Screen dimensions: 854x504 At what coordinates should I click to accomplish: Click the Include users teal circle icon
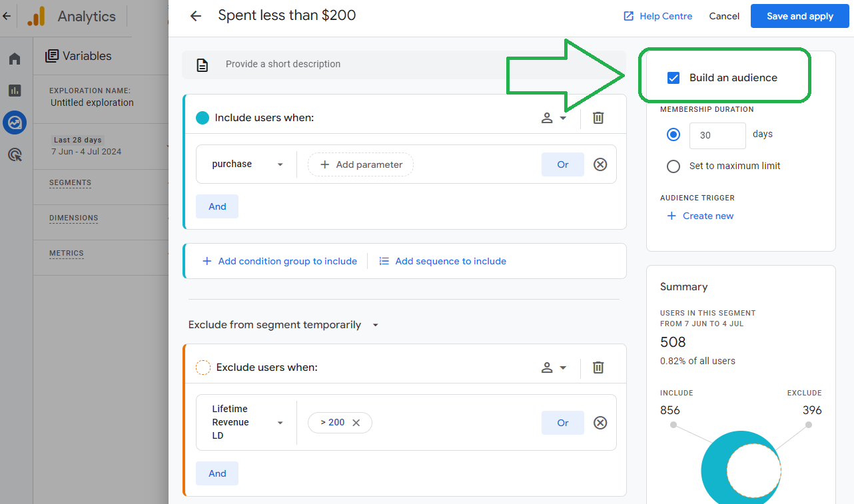click(x=203, y=118)
